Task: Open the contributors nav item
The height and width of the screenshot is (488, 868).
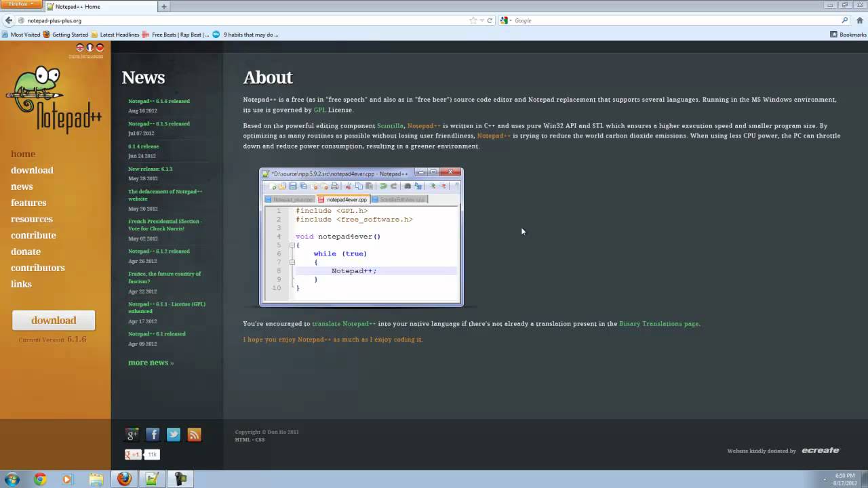Action: point(38,268)
